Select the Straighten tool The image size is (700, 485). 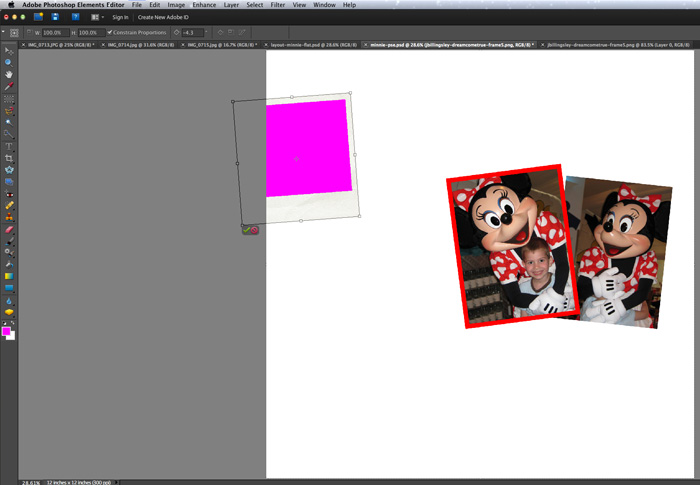[x=8, y=181]
